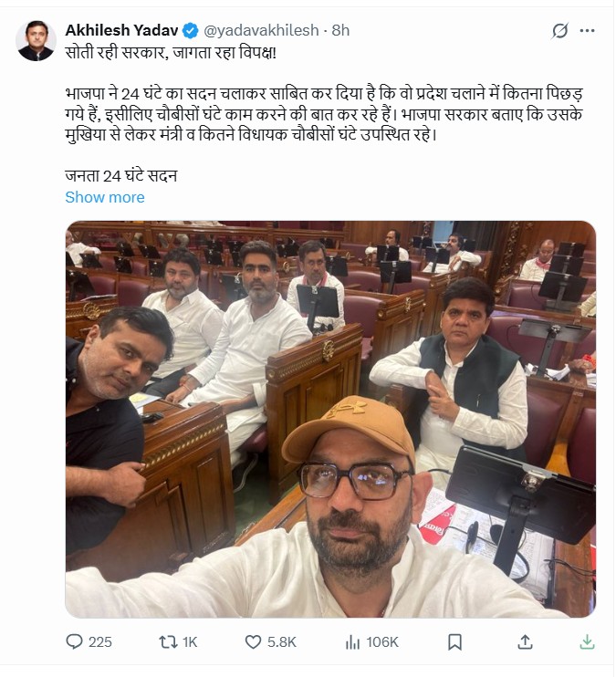This screenshot has width=616, height=677.
Task: Click the repost arrows icon
Action: click(x=168, y=642)
